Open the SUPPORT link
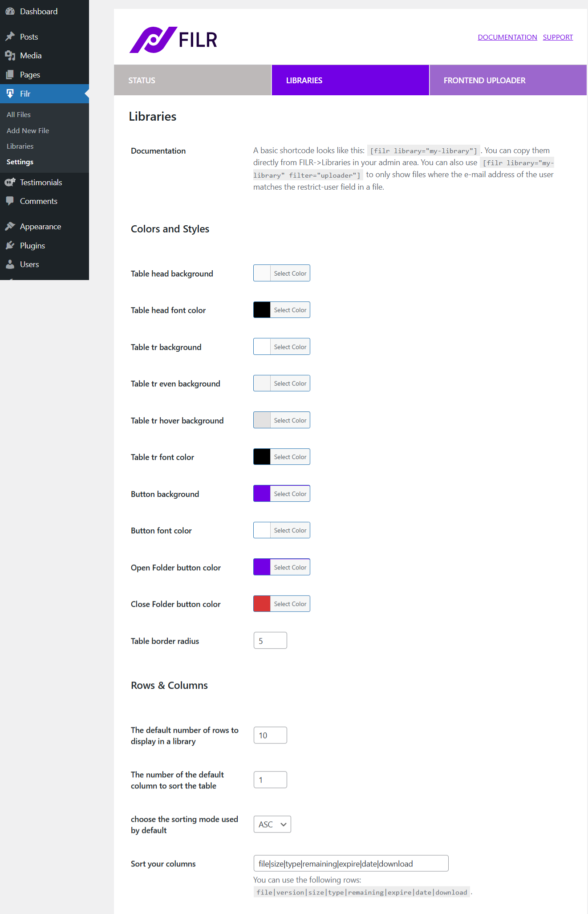 pos(558,37)
